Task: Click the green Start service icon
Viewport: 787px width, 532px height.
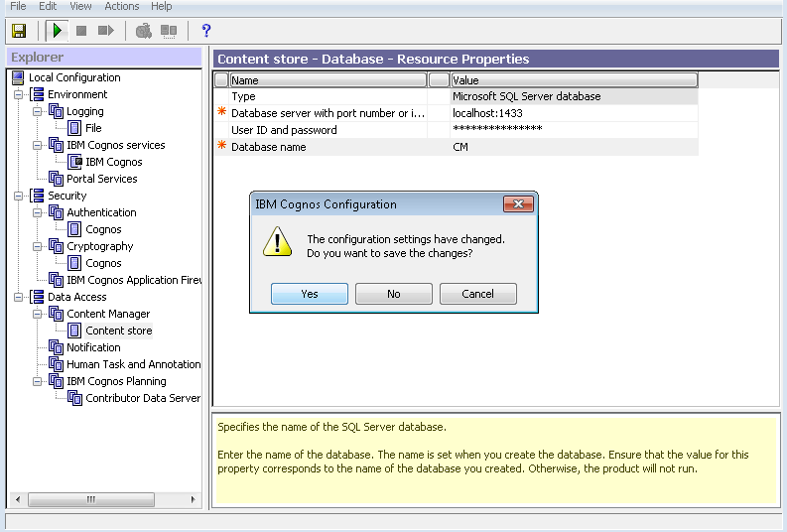Action: coord(57,31)
